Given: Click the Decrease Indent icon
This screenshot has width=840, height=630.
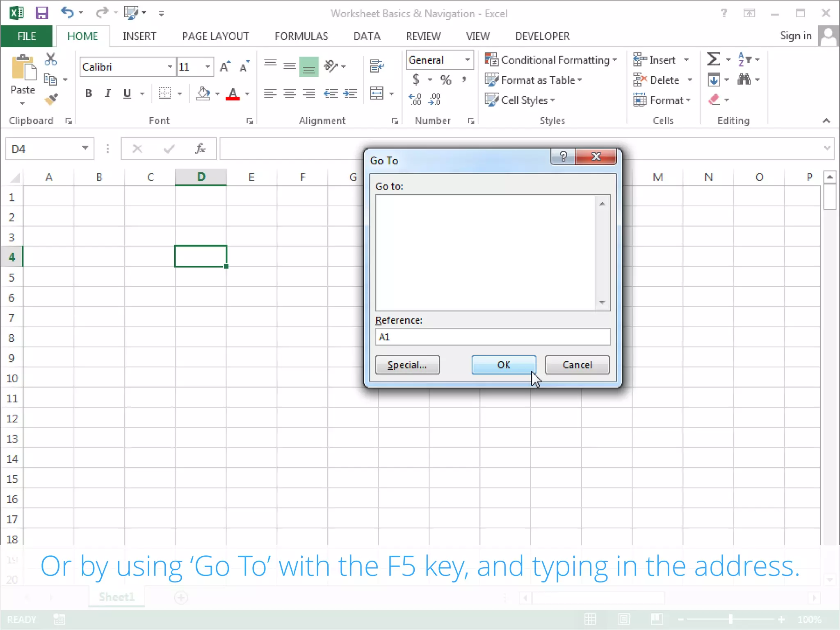Looking at the screenshot, I should 331,94.
